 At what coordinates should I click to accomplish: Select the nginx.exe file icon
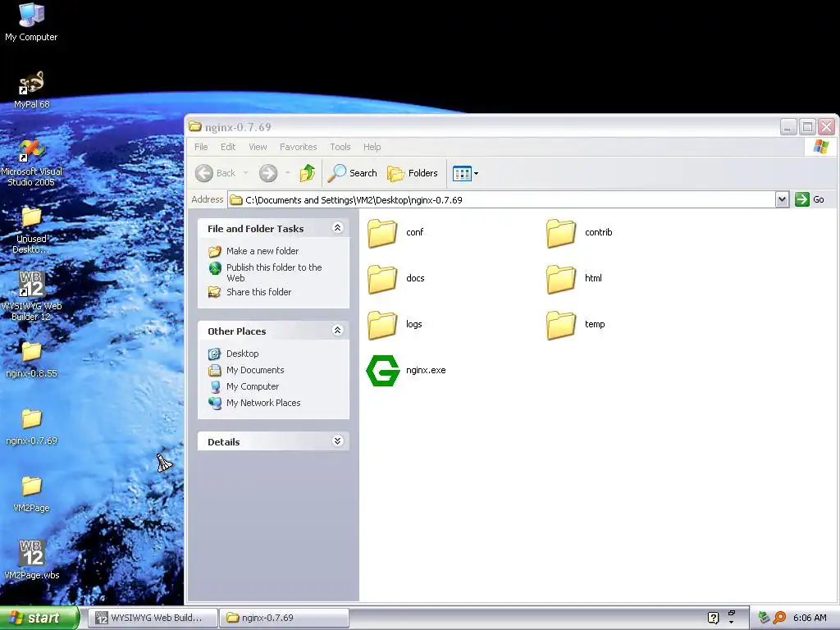tap(382, 371)
